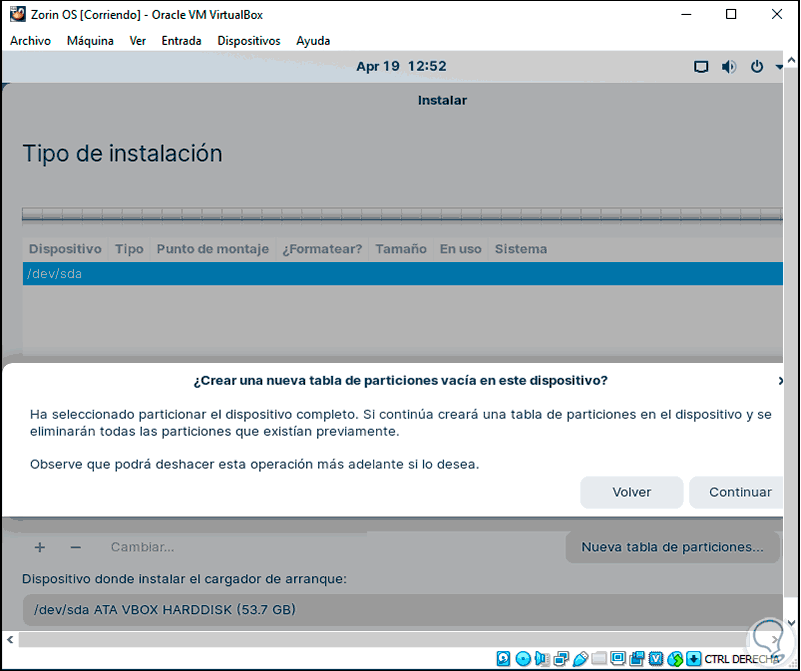Click the Tamaño column header
This screenshot has width=801, height=671.
[401, 249]
